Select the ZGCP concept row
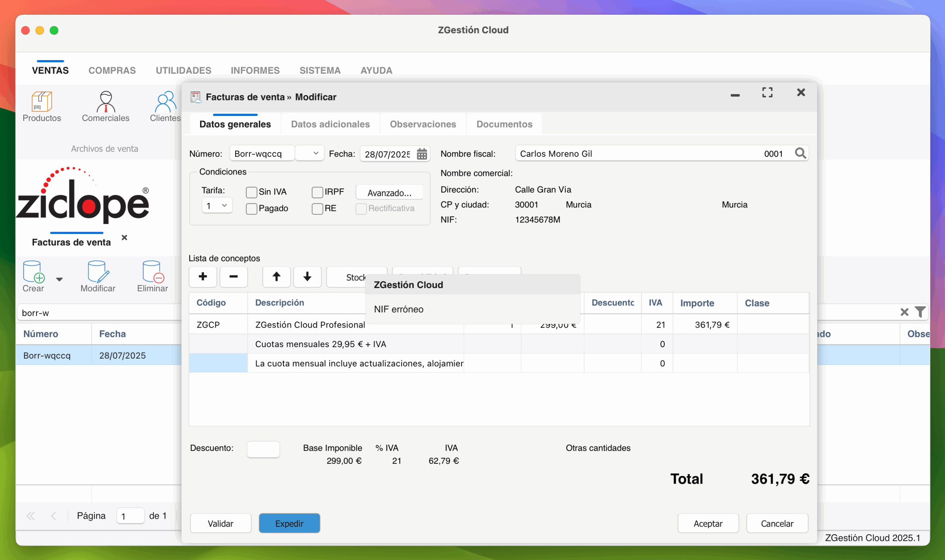Image resolution: width=945 pixels, height=560 pixels. point(499,325)
